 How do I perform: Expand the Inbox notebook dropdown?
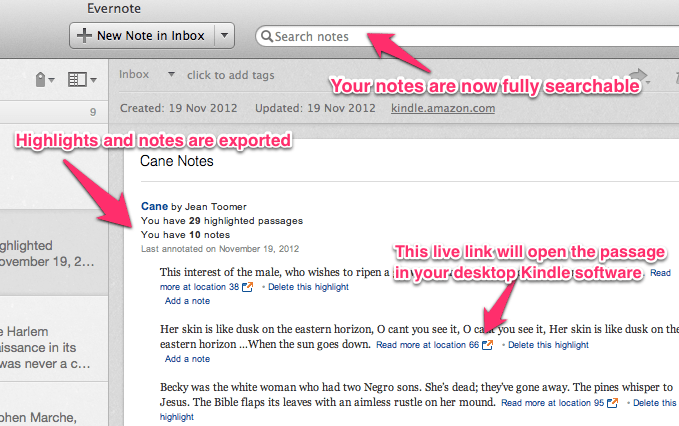(x=172, y=75)
